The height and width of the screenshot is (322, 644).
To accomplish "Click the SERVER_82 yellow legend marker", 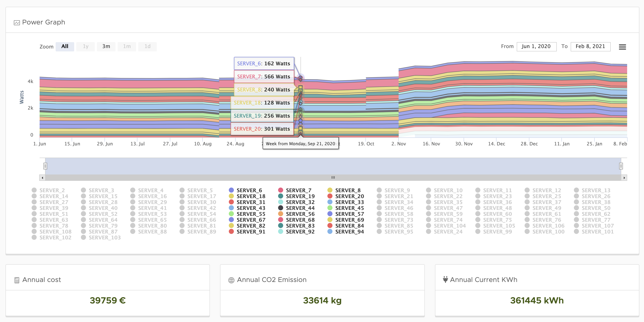I will point(231,226).
